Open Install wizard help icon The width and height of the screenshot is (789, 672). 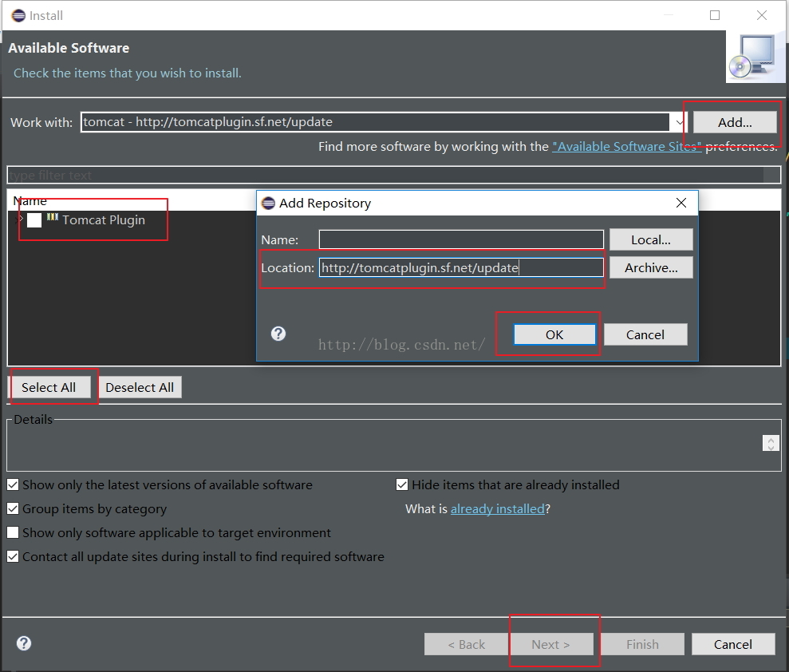pyautogui.click(x=24, y=643)
